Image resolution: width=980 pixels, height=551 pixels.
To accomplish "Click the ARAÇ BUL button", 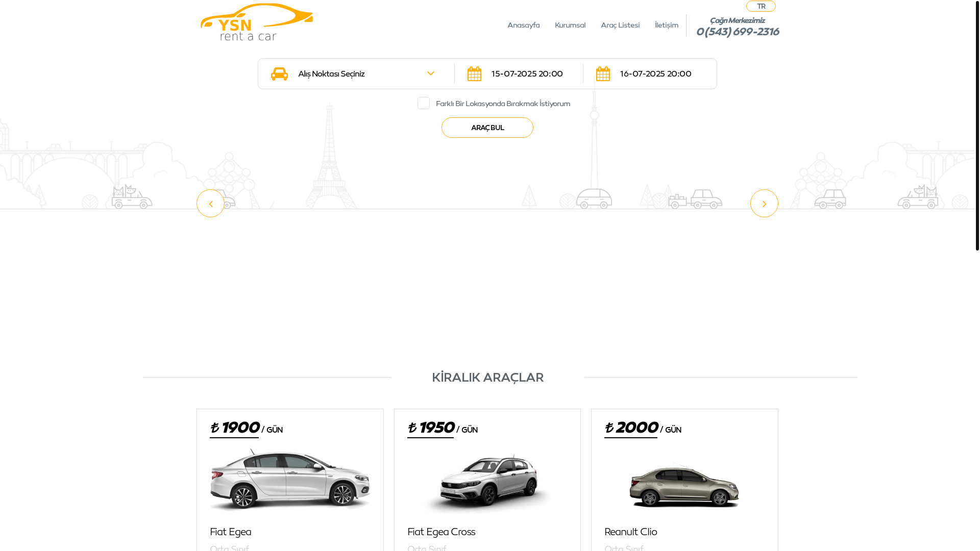I will tap(487, 128).
